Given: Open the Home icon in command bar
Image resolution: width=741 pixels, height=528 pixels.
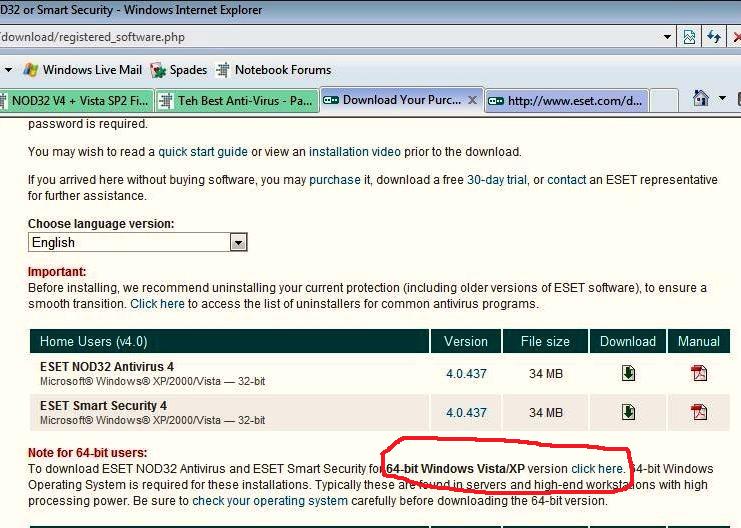Looking at the screenshot, I should pyautogui.click(x=700, y=99).
